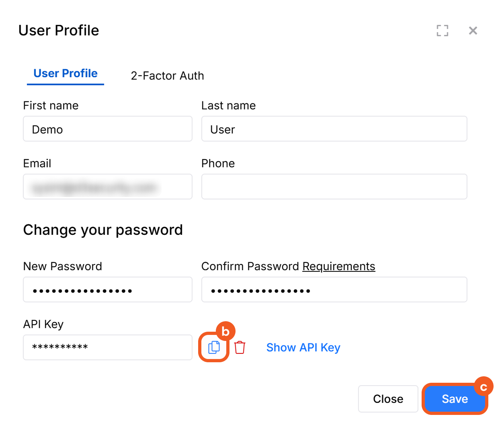The width and height of the screenshot is (504, 431).
Task: Expand the dialog to fullscreen
Action: coord(443,31)
